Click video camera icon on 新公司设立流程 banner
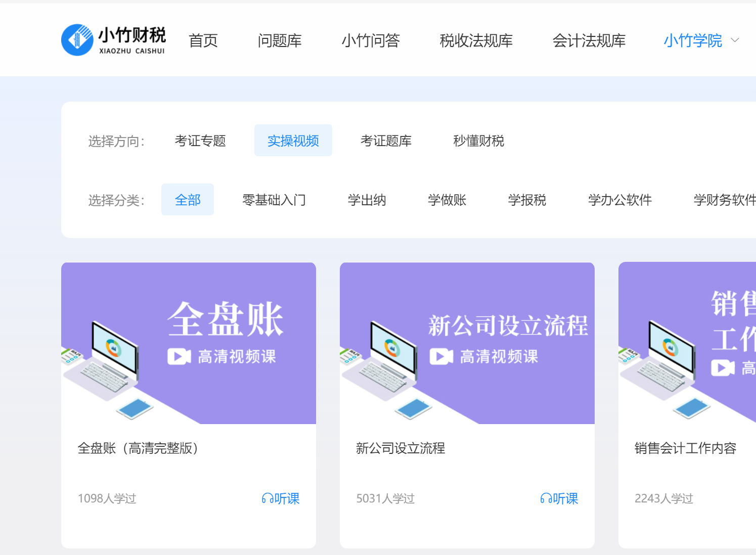The height and width of the screenshot is (555, 756). pos(441,356)
